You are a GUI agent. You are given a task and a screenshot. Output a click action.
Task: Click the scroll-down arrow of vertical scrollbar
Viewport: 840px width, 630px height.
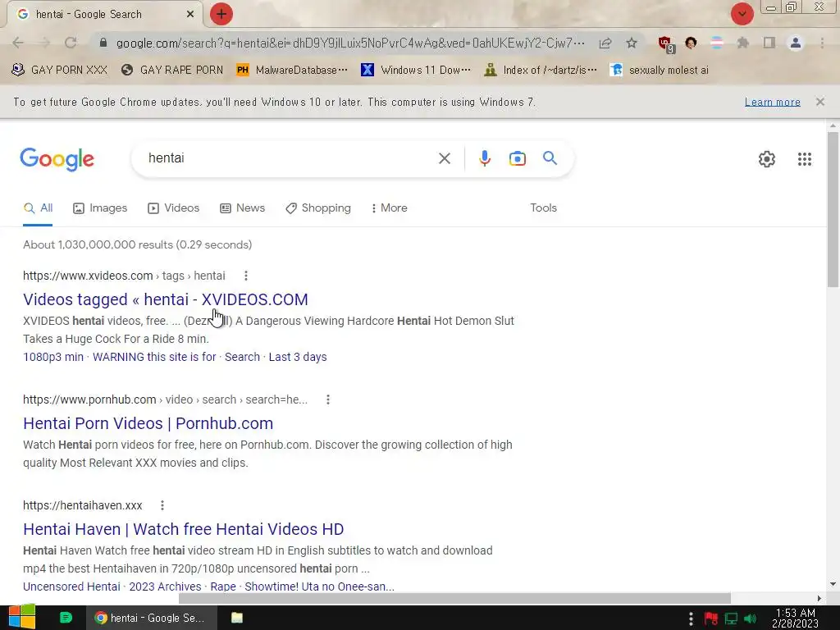pyautogui.click(x=833, y=584)
